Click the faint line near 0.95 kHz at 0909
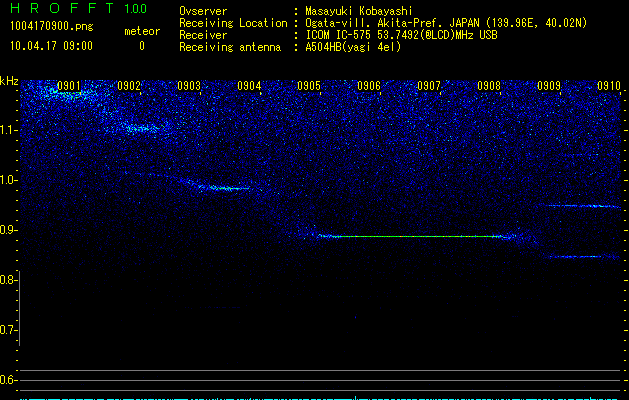This screenshot has height=400, width=629. (582, 206)
